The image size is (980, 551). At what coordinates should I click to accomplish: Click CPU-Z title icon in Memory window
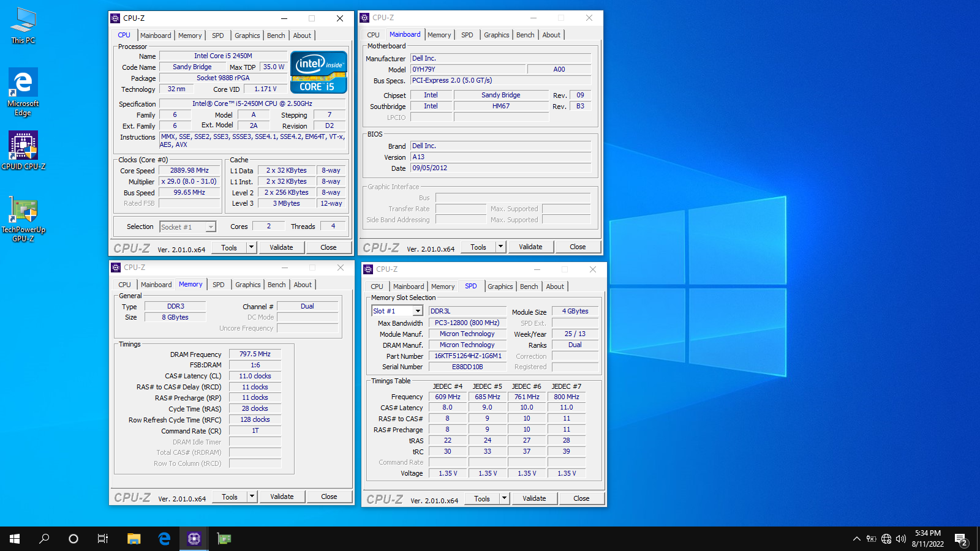pos(116,268)
